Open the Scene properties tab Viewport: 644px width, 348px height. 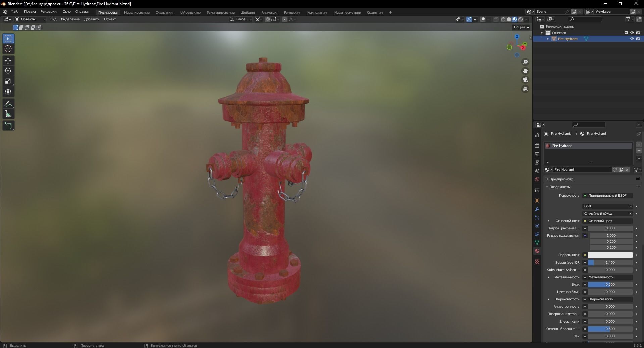[537, 171]
